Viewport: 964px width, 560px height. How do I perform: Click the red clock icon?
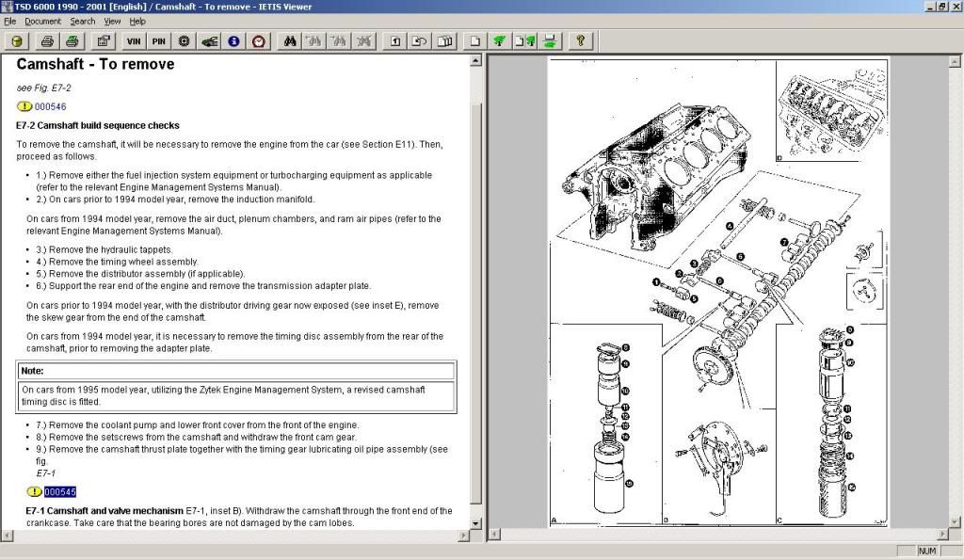tap(258, 41)
